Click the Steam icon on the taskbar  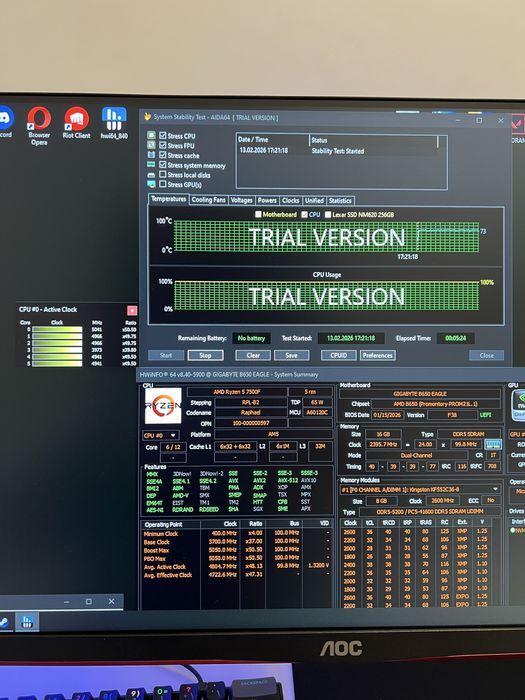click(5, 622)
